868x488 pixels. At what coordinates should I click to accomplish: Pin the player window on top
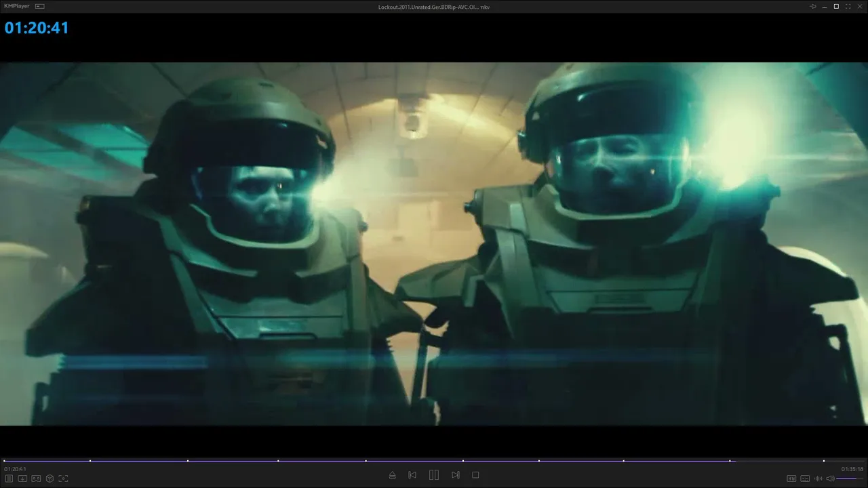point(813,6)
